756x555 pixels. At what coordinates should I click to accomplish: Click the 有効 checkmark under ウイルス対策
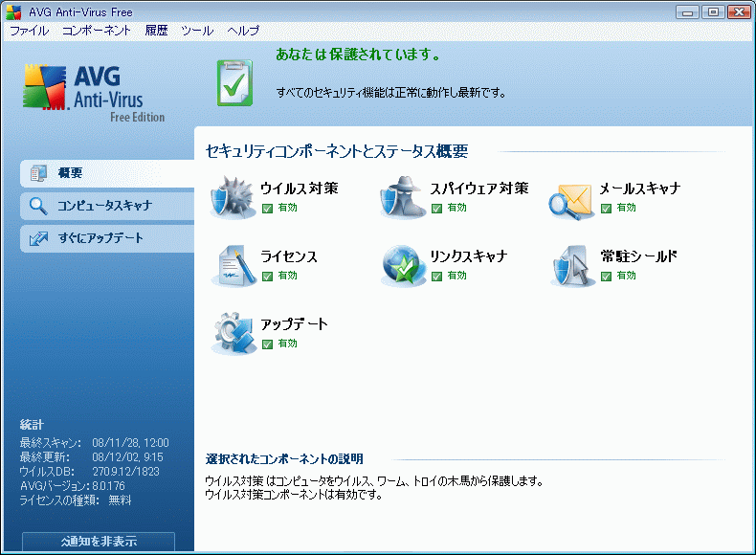click(268, 209)
